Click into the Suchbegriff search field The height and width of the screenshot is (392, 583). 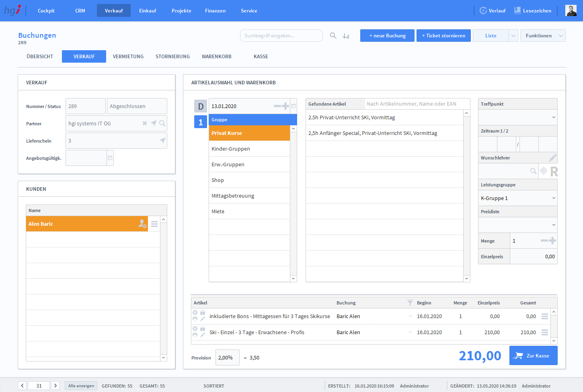pyautogui.click(x=281, y=36)
